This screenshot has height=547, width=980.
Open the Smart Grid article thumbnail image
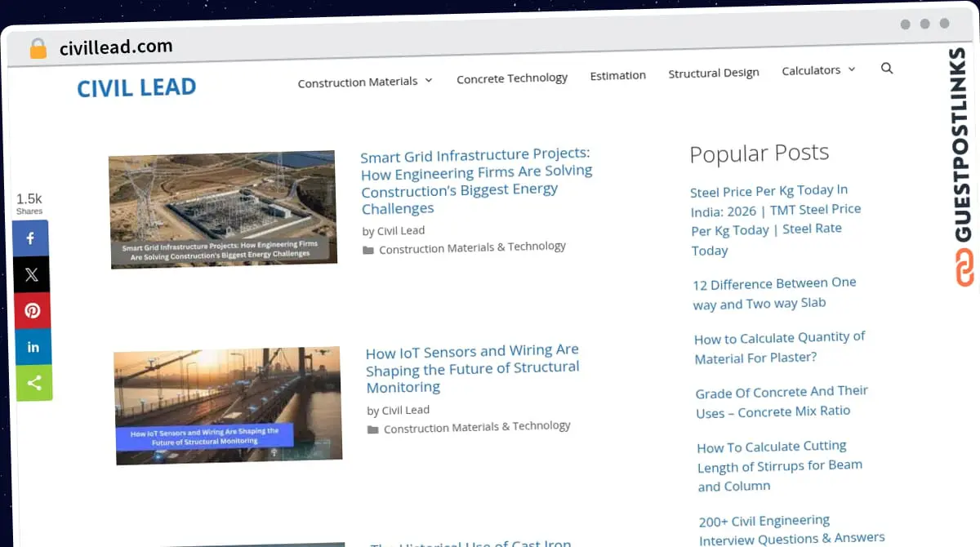pos(222,209)
